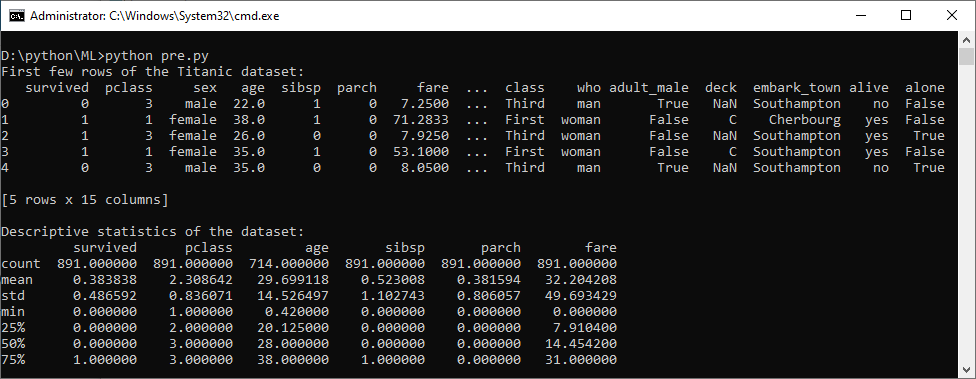This screenshot has width=976, height=379.
Task: Click the fare value 7.9250
Action: click(425, 136)
